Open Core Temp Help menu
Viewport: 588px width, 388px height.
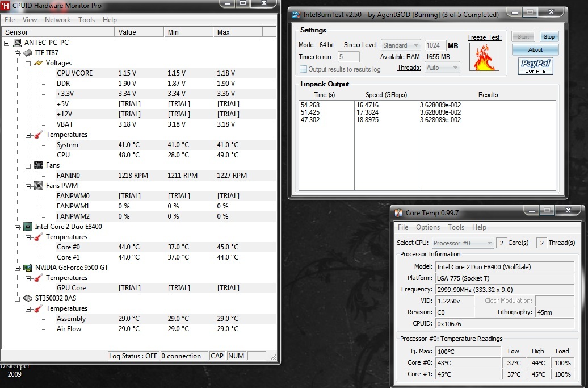point(479,227)
